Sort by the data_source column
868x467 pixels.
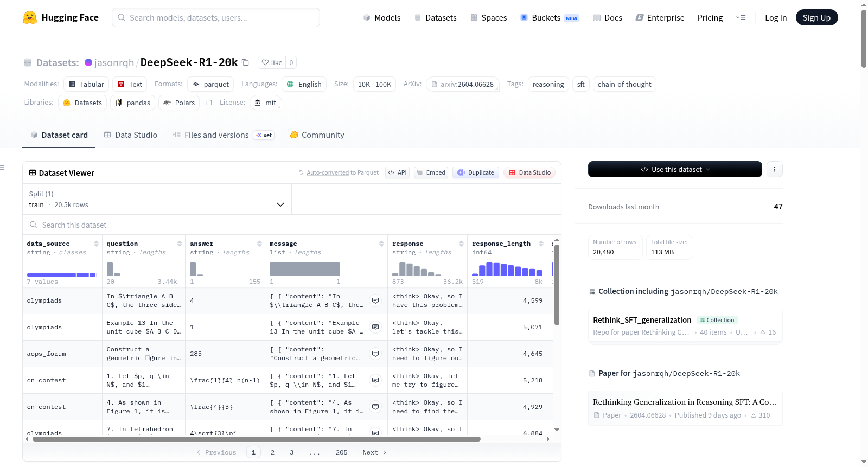(x=96, y=244)
